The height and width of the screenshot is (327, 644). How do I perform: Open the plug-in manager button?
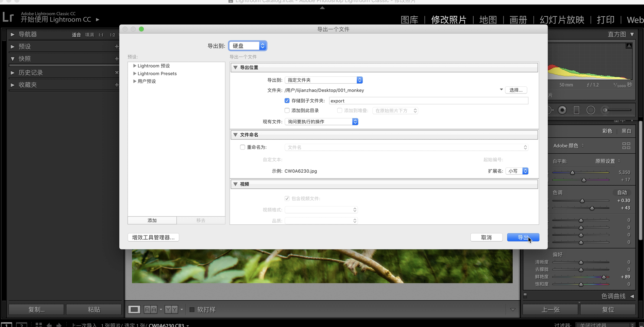[153, 237]
